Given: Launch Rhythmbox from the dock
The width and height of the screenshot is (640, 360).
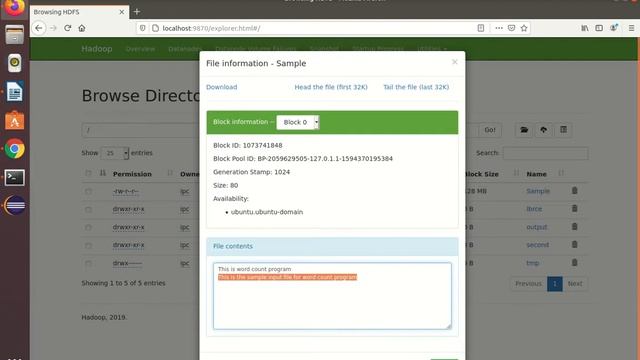Looking at the screenshot, I should (x=14, y=63).
